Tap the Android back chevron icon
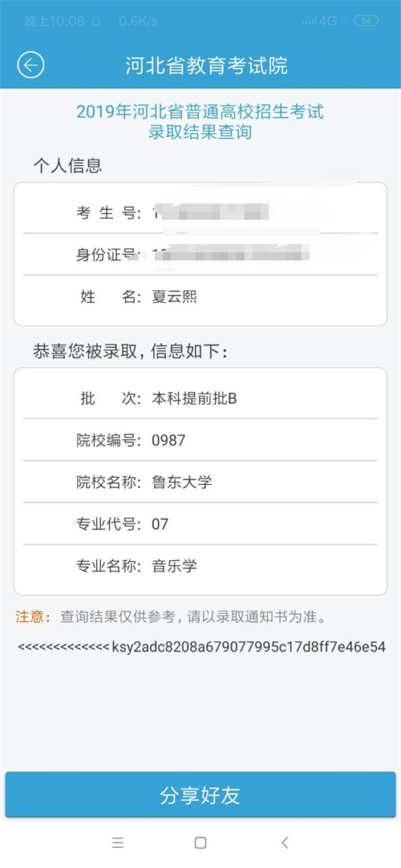This screenshot has height=868, width=401. coord(285,842)
